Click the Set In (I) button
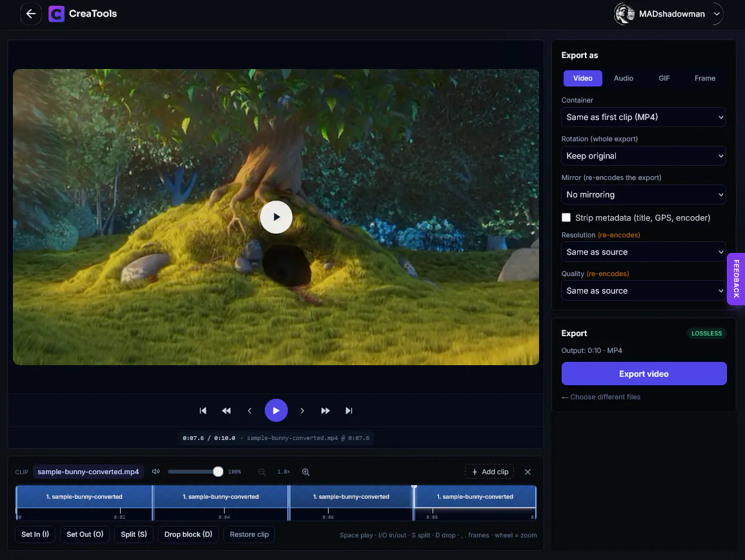Image resolution: width=745 pixels, height=560 pixels. 35,534
